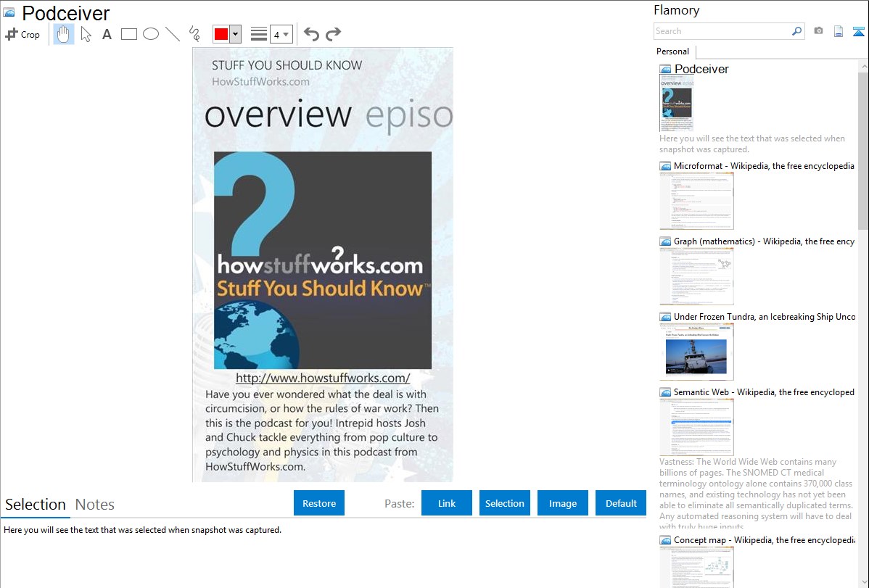Viewport: 869px width, 588px height.
Task: Select the hand pan tool
Action: (64, 34)
